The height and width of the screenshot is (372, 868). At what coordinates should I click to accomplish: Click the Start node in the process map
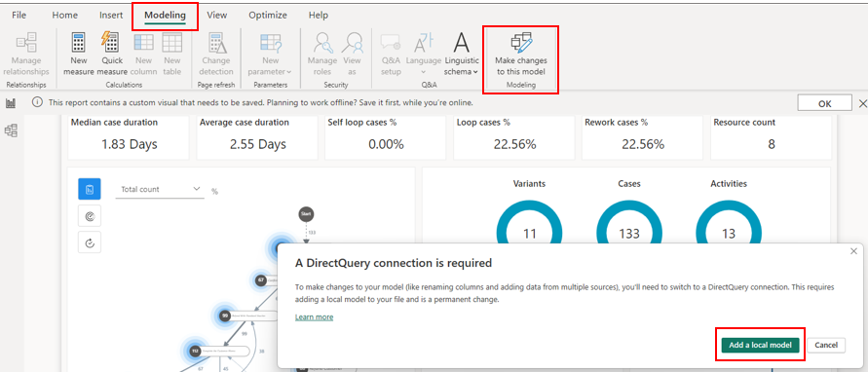click(306, 213)
